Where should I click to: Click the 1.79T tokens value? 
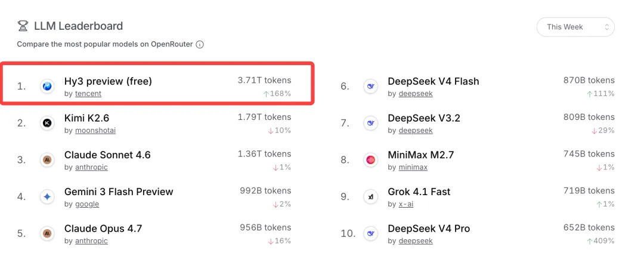pos(264,117)
